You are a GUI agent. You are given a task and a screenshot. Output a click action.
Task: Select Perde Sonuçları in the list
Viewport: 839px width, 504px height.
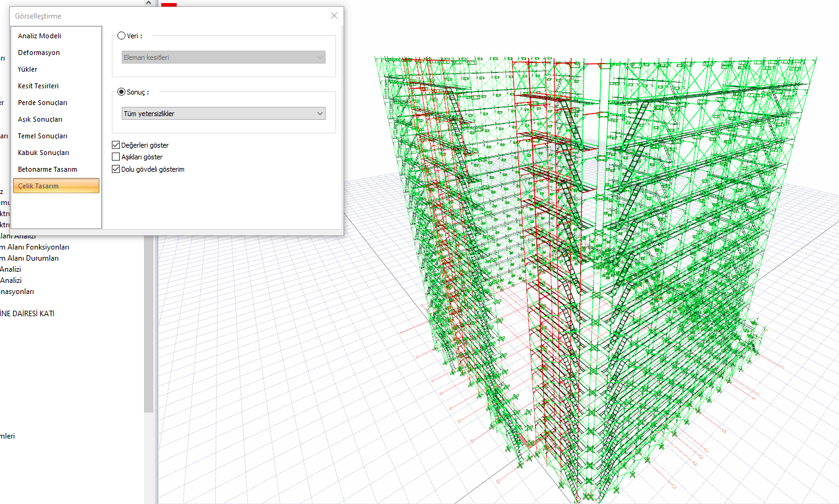click(x=56, y=103)
